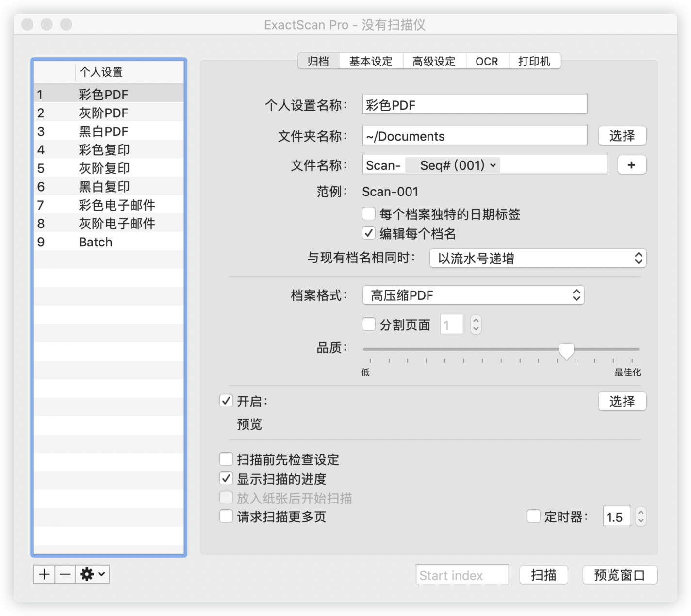Viewport: 691px width, 616px height.
Task: Click the 文件夹名称 field ~/Documents
Action: [475, 135]
